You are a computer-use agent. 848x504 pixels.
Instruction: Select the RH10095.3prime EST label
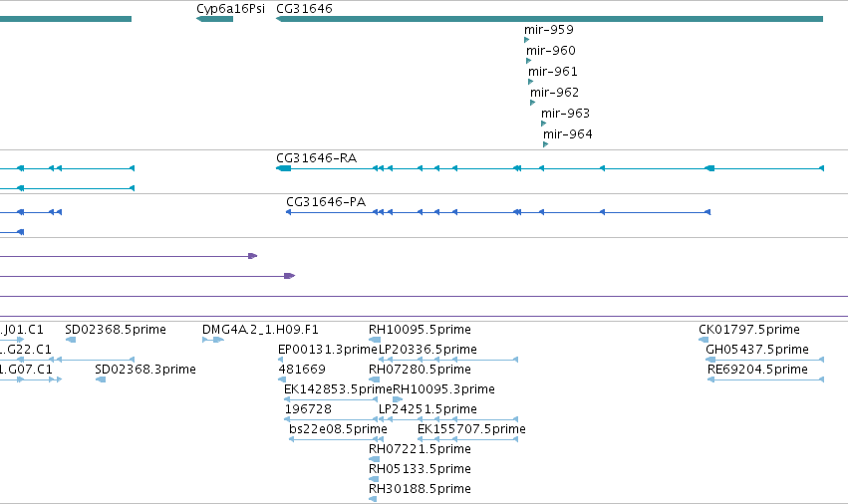point(443,389)
